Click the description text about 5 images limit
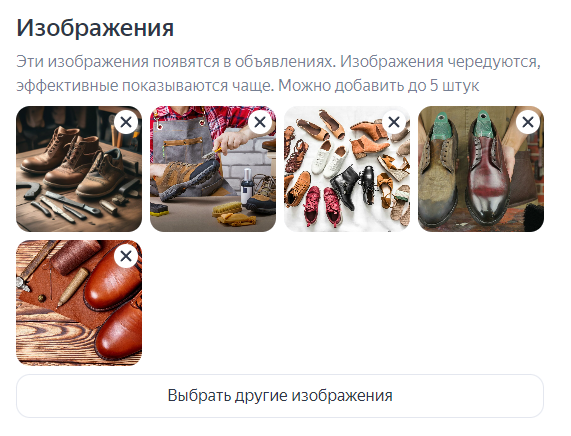571x436 pixels. click(x=279, y=74)
